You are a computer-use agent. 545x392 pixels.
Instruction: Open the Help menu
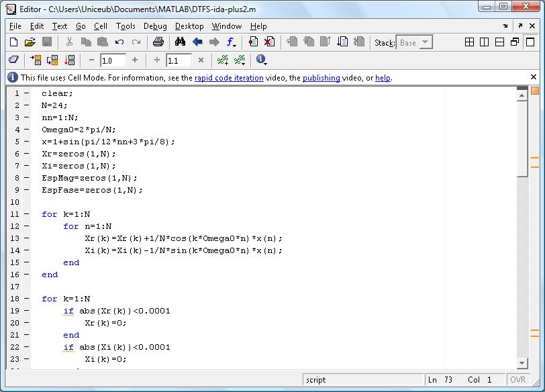point(258,26)
